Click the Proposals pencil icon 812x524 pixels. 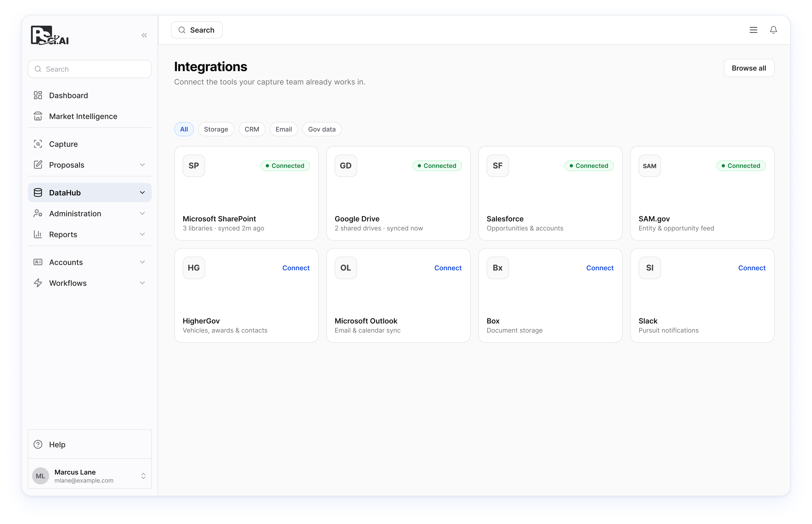point(38,165)
